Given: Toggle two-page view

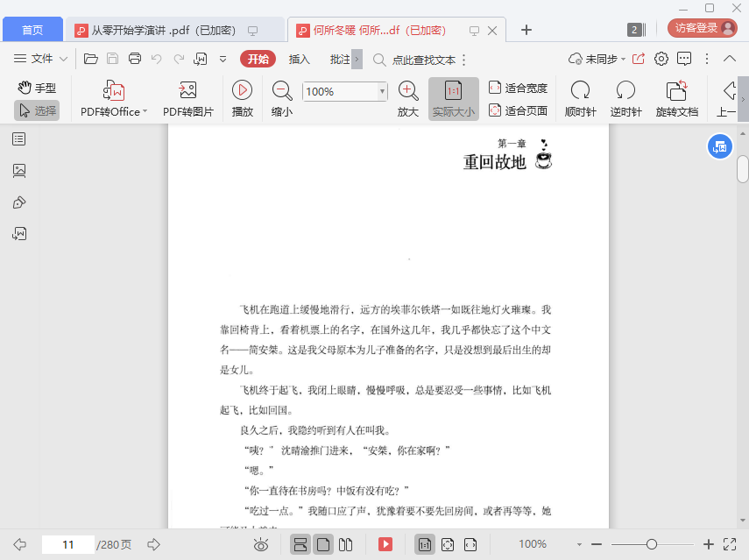Looking at the screenshot, I should pyautogui.click(x=345, y=544).
